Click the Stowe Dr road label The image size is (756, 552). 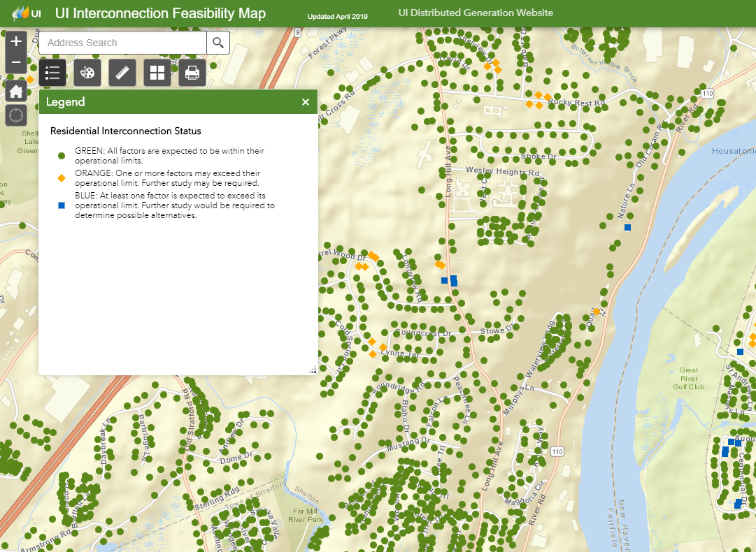(x=497, y=330)
